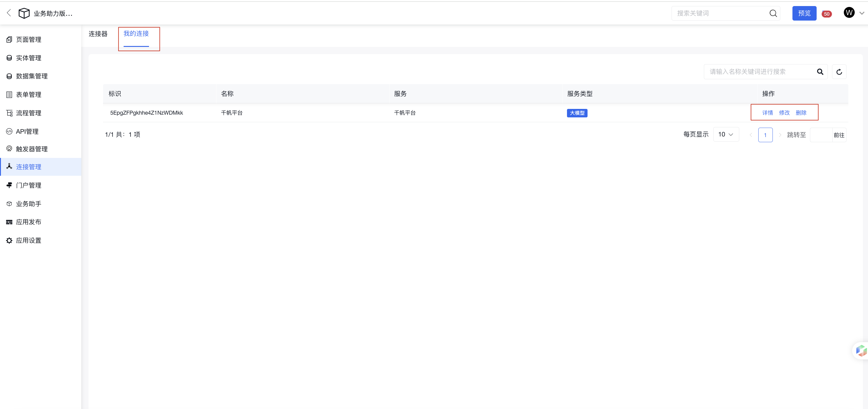Open the floating assistant cube icon
This screenshot has height=409, width=868.
coord(861,351)
